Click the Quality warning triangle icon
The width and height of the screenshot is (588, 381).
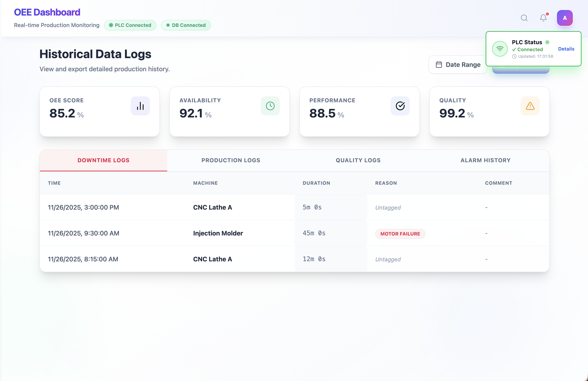click(530, 106)
